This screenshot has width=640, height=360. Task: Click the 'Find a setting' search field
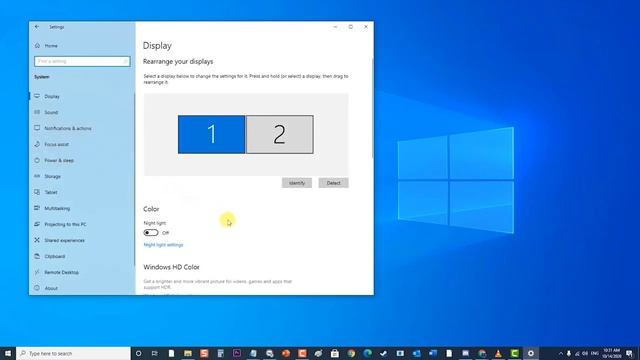coord(82,61)
